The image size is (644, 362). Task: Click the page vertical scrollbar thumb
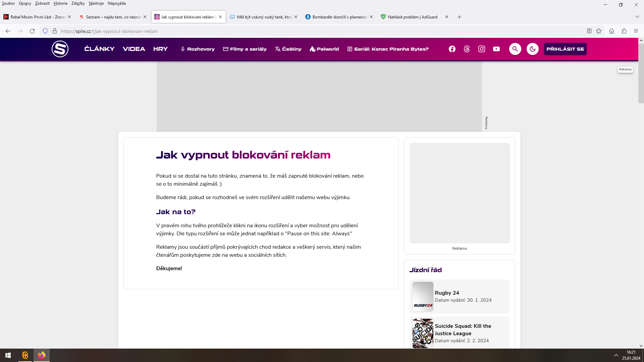[641, 74]
